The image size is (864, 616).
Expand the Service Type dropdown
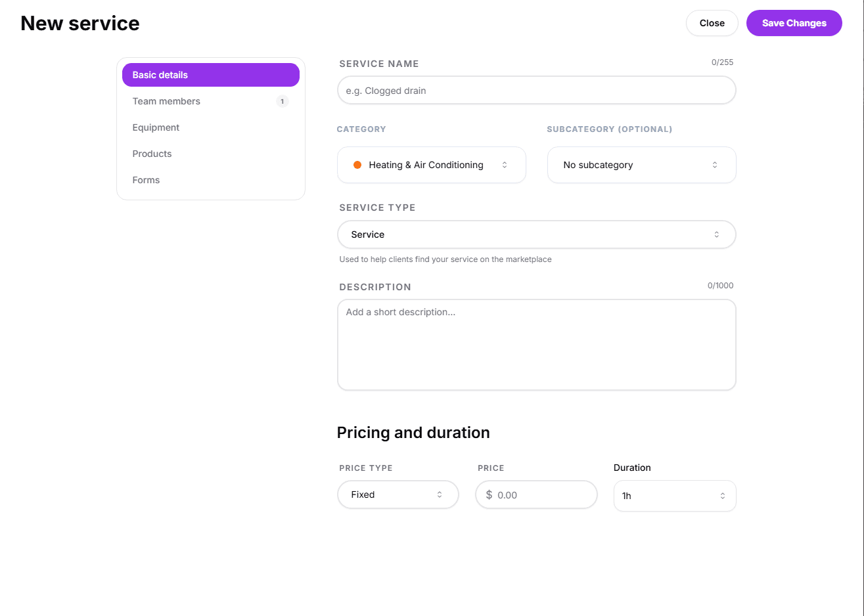[x=535, y=234]
